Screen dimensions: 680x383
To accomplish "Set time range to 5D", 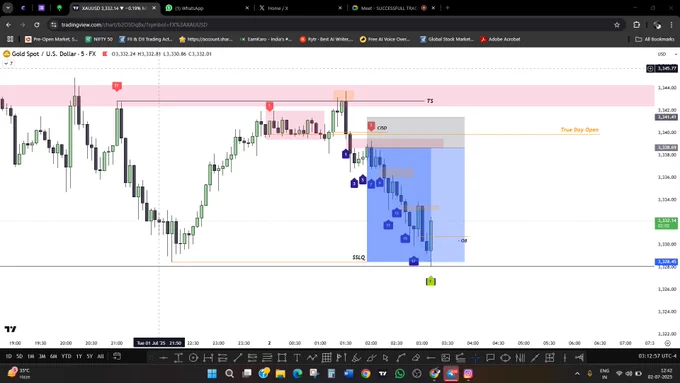I will (x=19, y=357).
